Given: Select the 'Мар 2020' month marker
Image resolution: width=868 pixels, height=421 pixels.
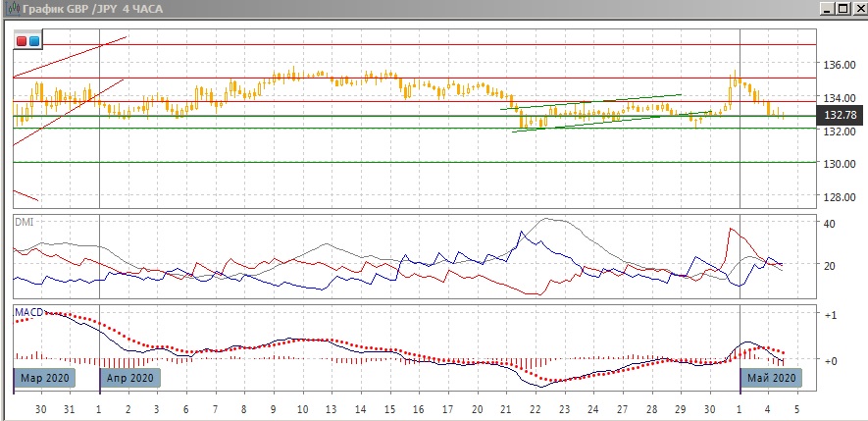Looking at the screenshot, I should click(x=44, y=379).
